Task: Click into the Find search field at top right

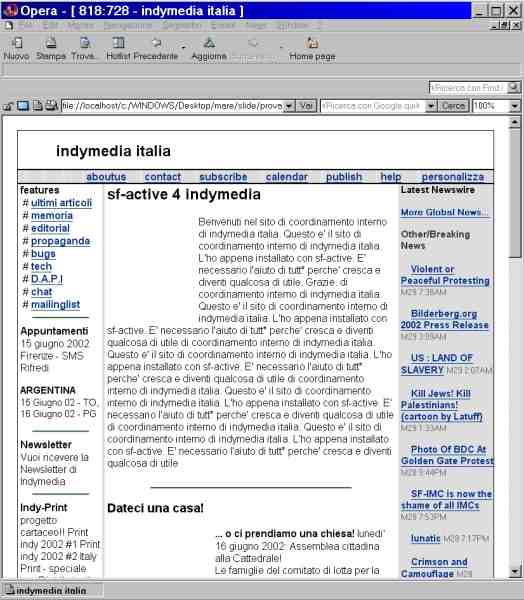Action: tap(468, 88)
